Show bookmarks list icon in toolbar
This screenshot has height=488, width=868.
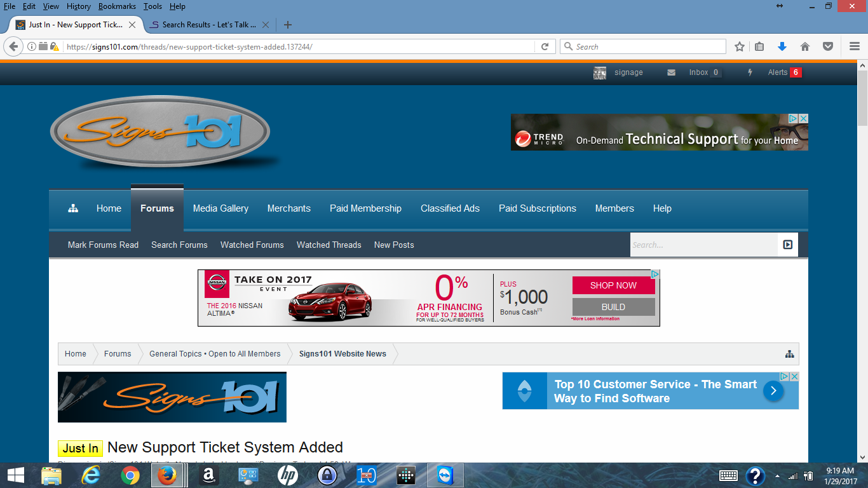point(759,46)
